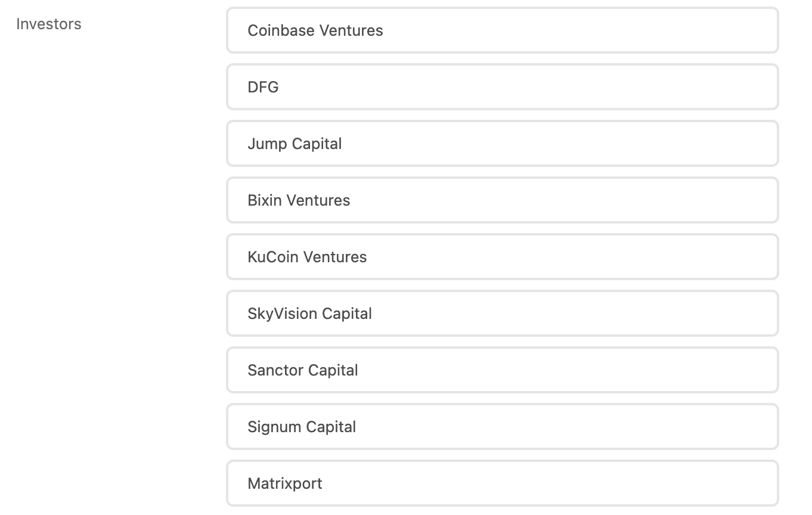Click the words "SkyVision Capital"

(309, 314)
